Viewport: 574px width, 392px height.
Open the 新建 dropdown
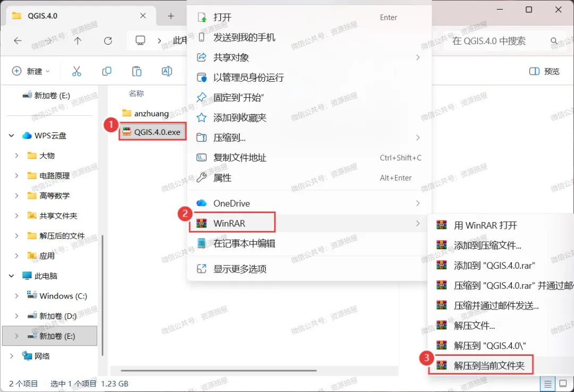point(31,71)
